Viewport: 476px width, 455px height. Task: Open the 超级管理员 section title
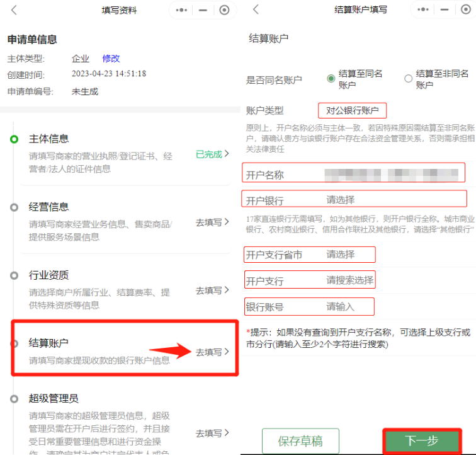click(54, 398)
